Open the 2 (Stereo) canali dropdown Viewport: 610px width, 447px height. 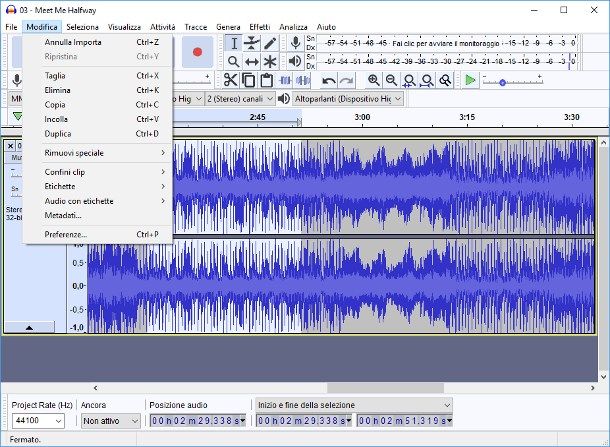pyautogui.click(x=240, y=99)
